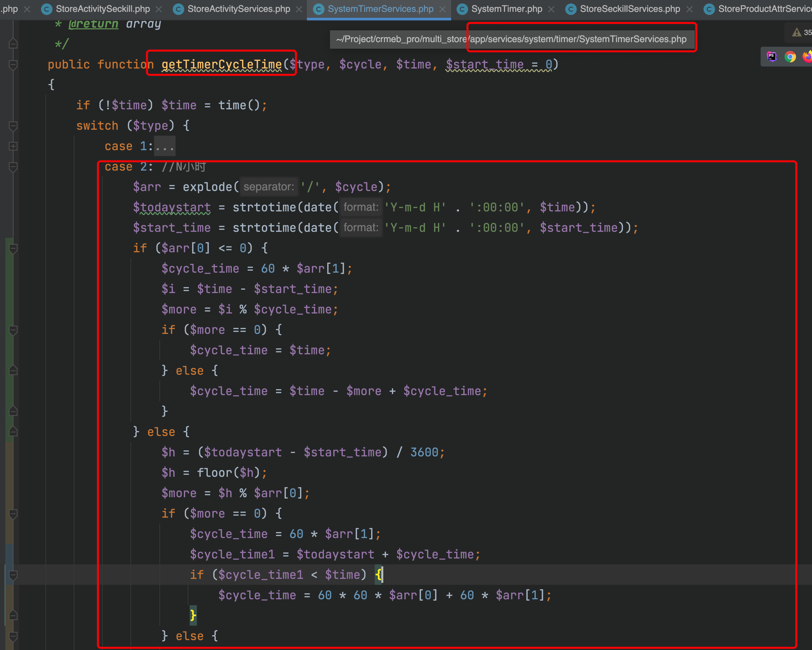
Task: Open file in Chrome browser
Action: (x=790, y=57)
